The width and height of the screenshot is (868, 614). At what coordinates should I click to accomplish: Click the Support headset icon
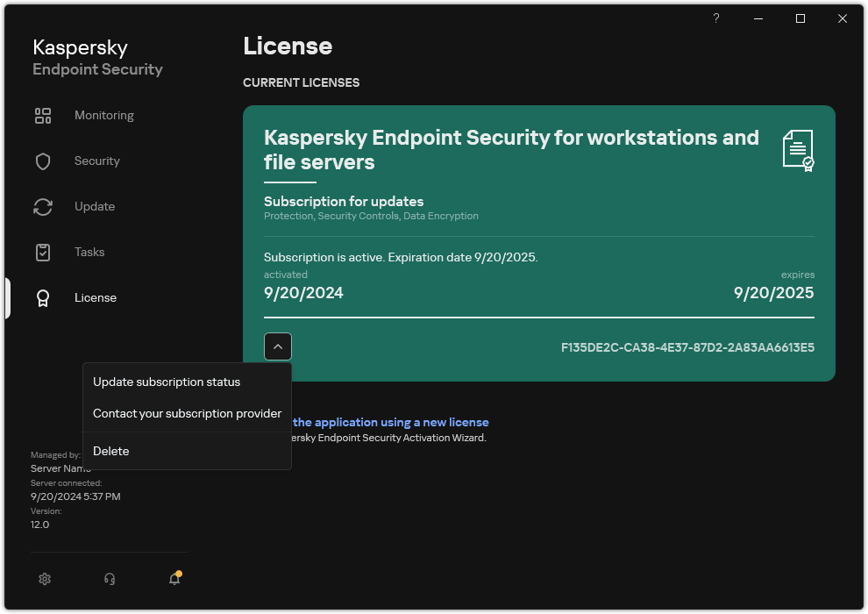point(110,579)
